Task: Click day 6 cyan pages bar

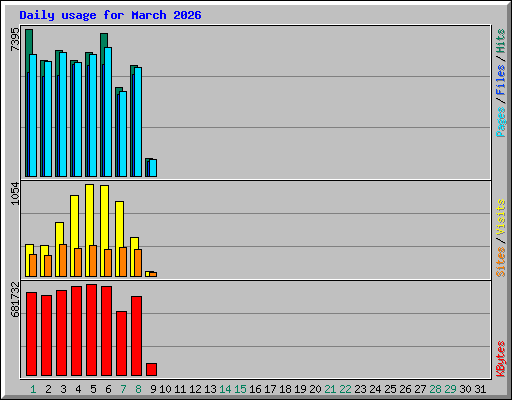Action: pyautogui.click(x=108, y=112)
